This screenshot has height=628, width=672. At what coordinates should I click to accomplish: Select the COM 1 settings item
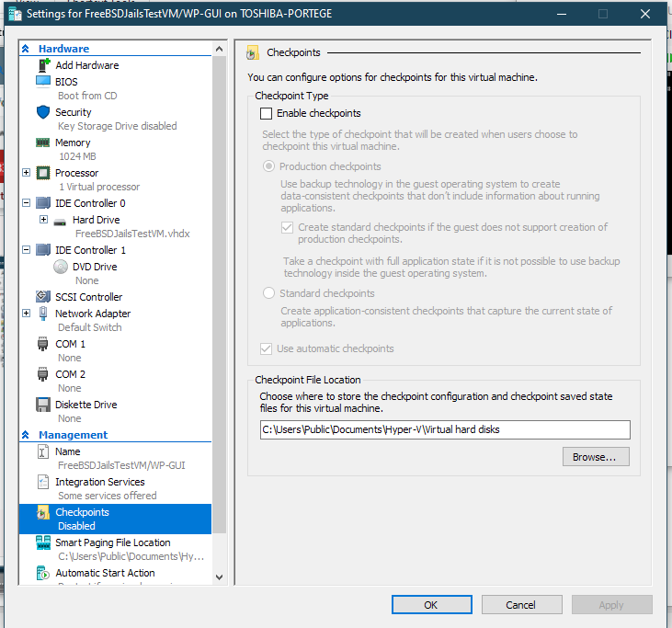pos(70,344)
